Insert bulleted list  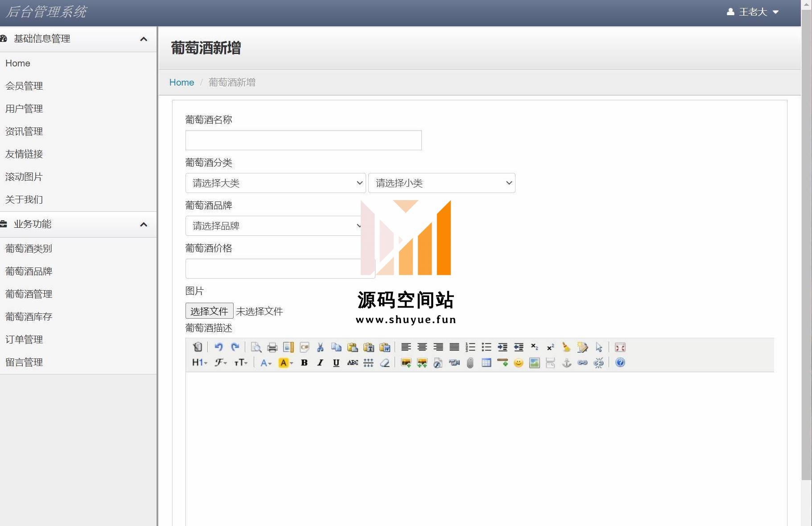coord(486,347)
